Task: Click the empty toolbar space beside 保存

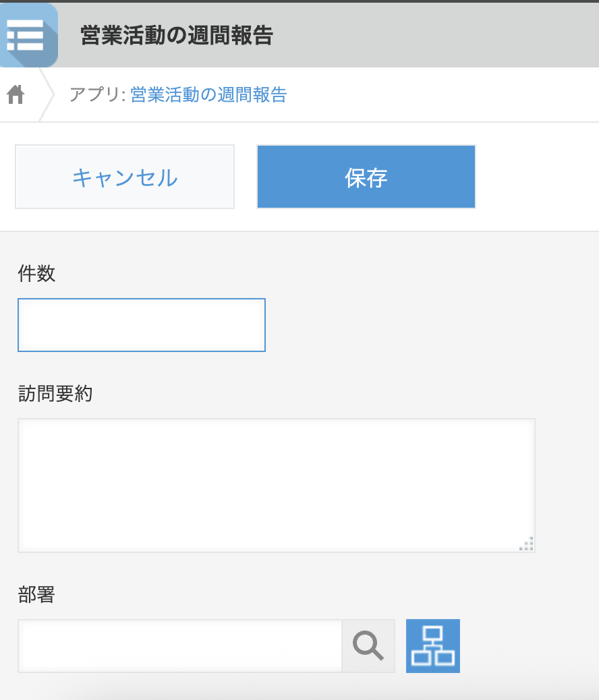Action: [536, 177]
